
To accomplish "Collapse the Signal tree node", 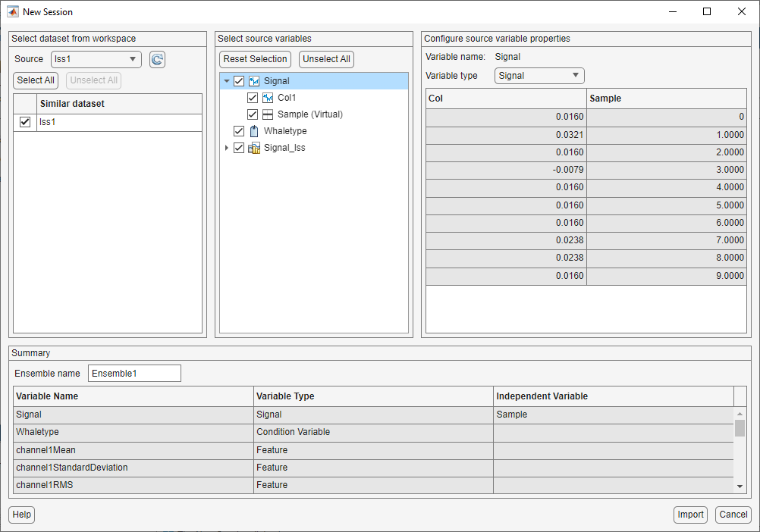I will 227,81.
